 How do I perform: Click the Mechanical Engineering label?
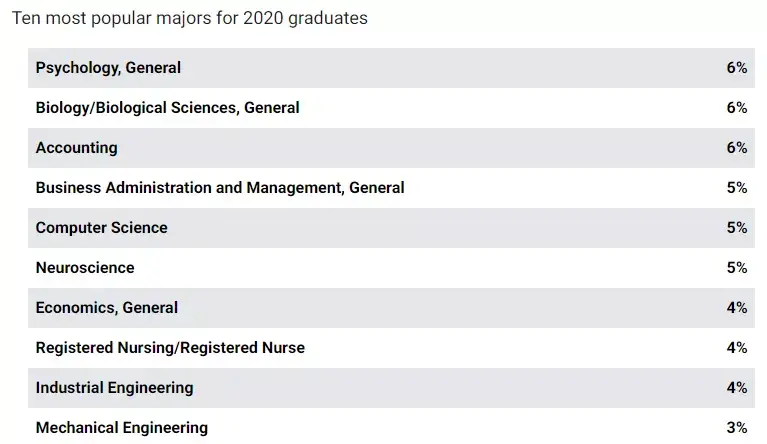122,428
